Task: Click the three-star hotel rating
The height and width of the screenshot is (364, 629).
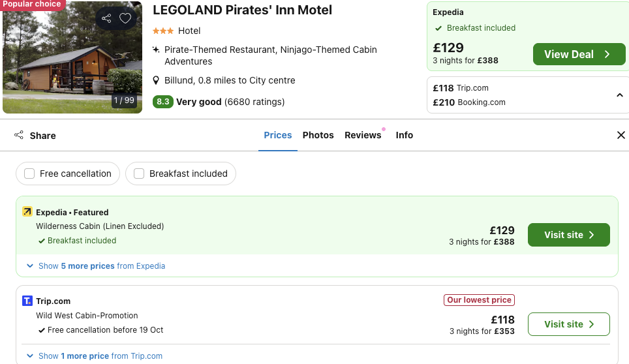Action: coord(163,31)
